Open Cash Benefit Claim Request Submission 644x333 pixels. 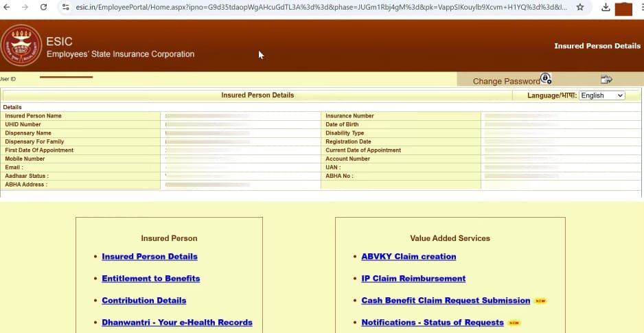pos(446,301)
